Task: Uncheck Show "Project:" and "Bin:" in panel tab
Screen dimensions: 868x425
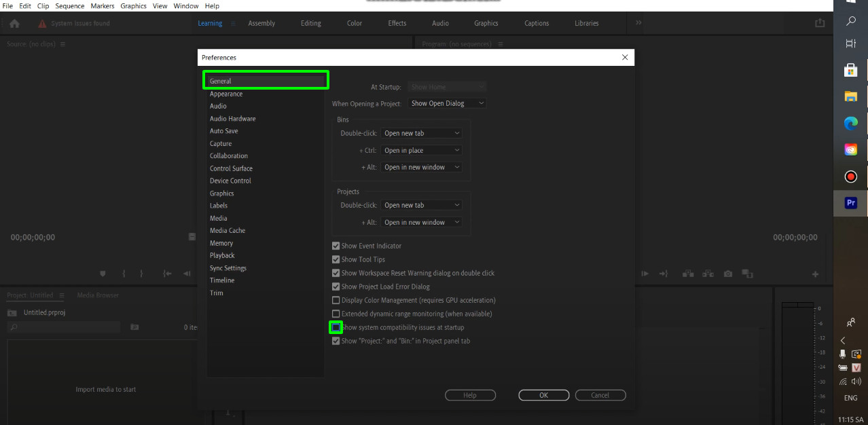Action: tap(336, 341)
